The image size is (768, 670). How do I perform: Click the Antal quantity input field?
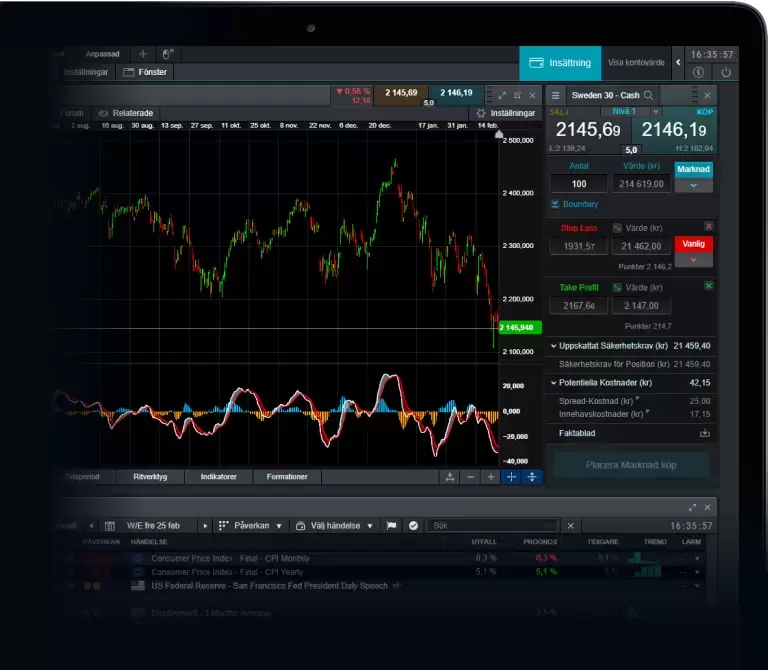[578, 184]
